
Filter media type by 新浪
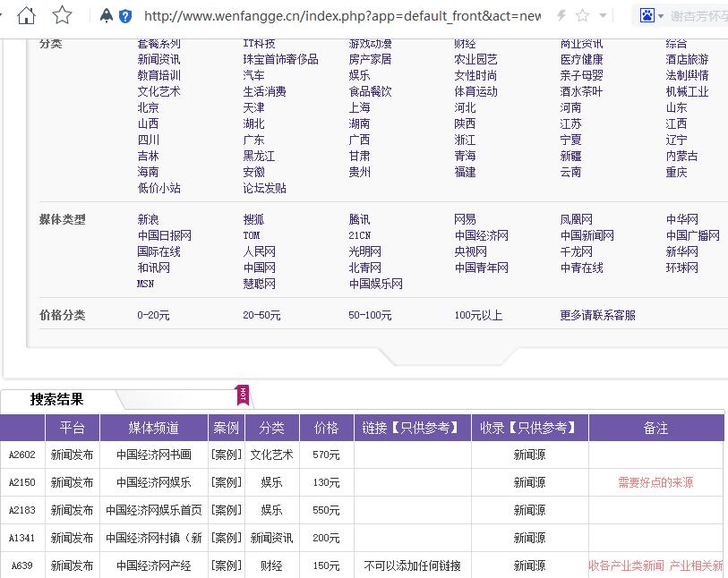tap(148, 219)
